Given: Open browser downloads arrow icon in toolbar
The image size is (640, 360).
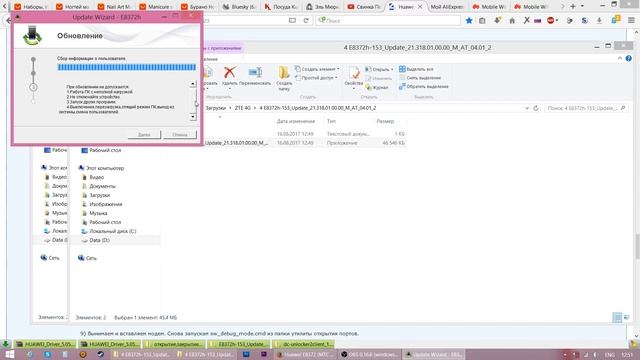Looking at the screenshot, I should [599, 20].
